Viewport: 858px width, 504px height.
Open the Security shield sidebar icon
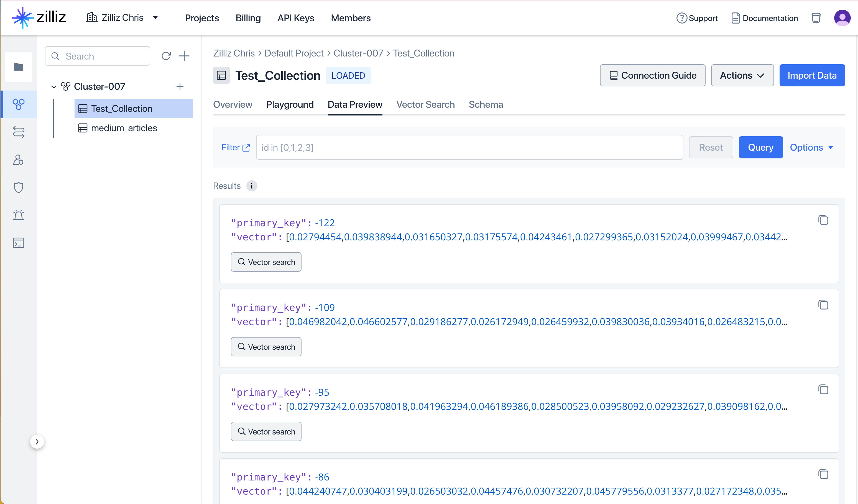coord(18,187)
